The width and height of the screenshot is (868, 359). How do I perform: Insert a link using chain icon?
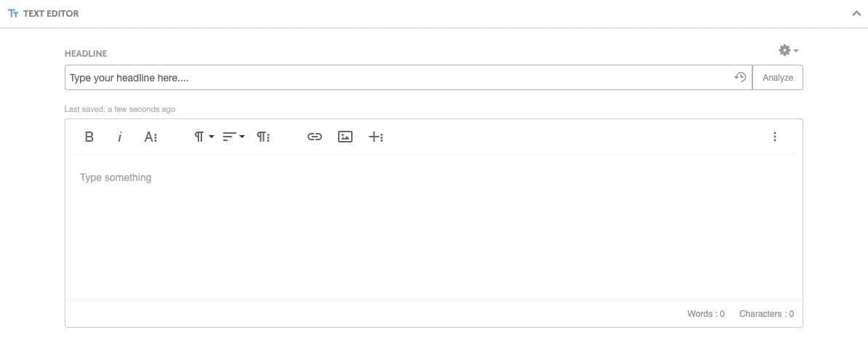[315, 137]
